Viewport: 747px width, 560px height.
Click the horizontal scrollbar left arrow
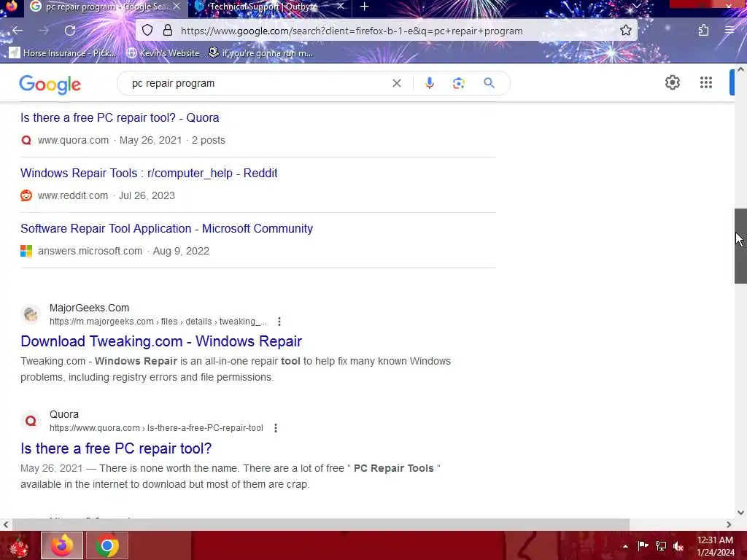[x=6, y=524]
